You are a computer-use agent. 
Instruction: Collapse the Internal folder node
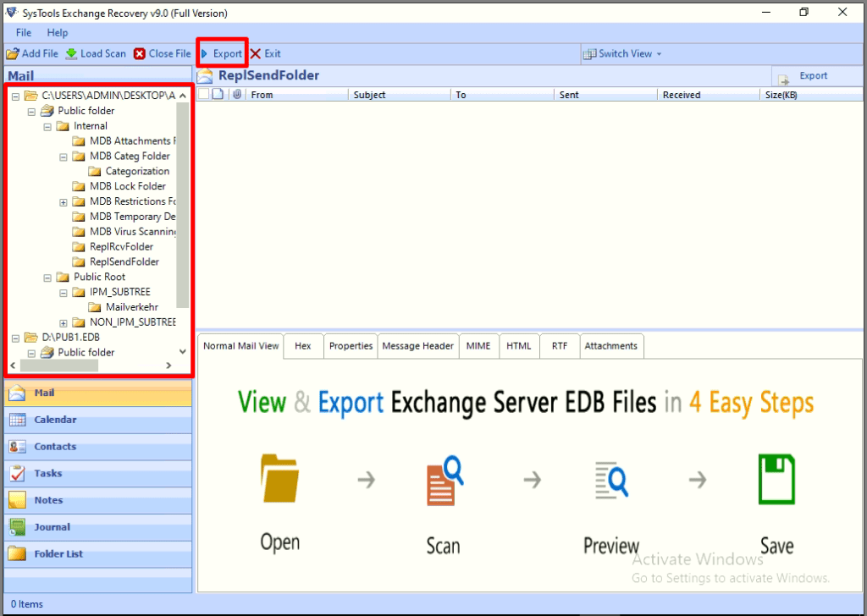[47, 125]
